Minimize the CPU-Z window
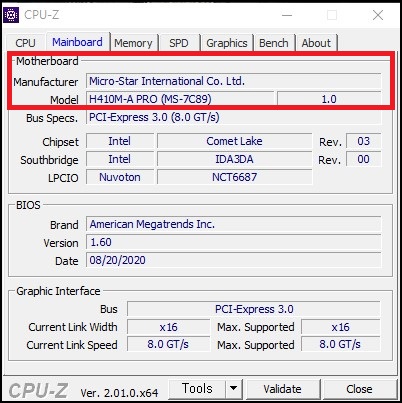 (x=287, y=15)
